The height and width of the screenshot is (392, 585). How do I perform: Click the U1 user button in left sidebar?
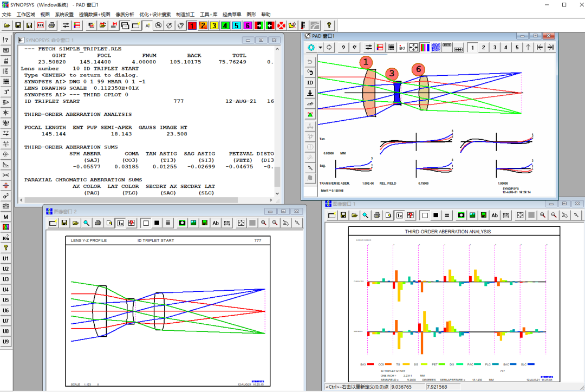click(x=6, y=258)
